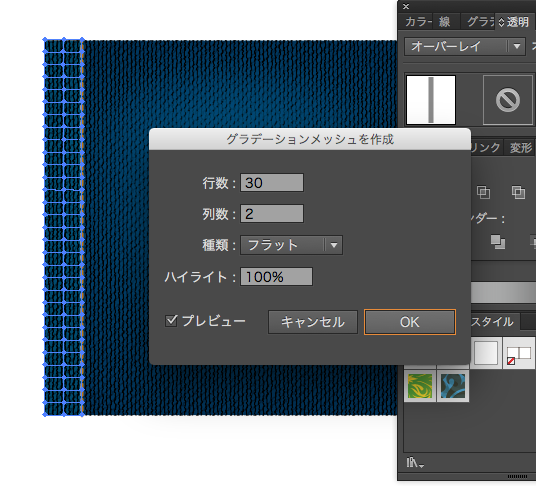Select the white gradient graphic style swatch

coord(486,353)
